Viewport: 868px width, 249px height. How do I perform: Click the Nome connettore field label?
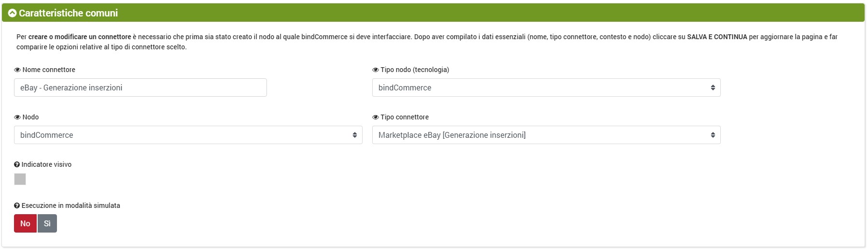click(49, 70)
